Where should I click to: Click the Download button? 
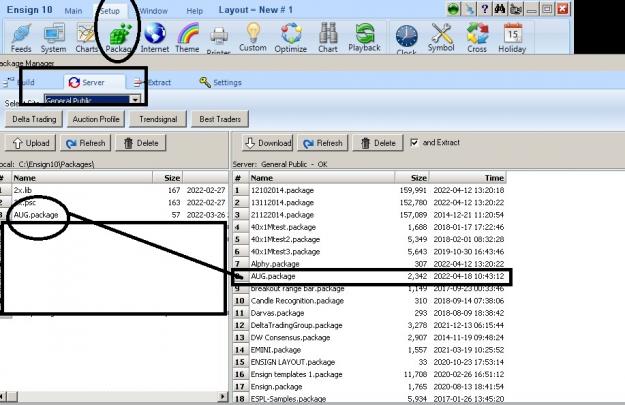(267, 143)
